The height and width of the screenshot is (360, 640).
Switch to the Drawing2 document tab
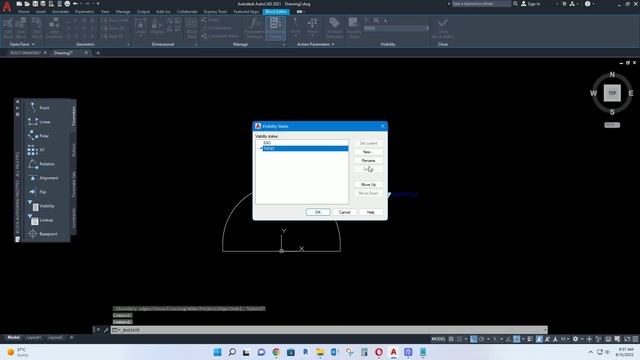click(63, 53)
